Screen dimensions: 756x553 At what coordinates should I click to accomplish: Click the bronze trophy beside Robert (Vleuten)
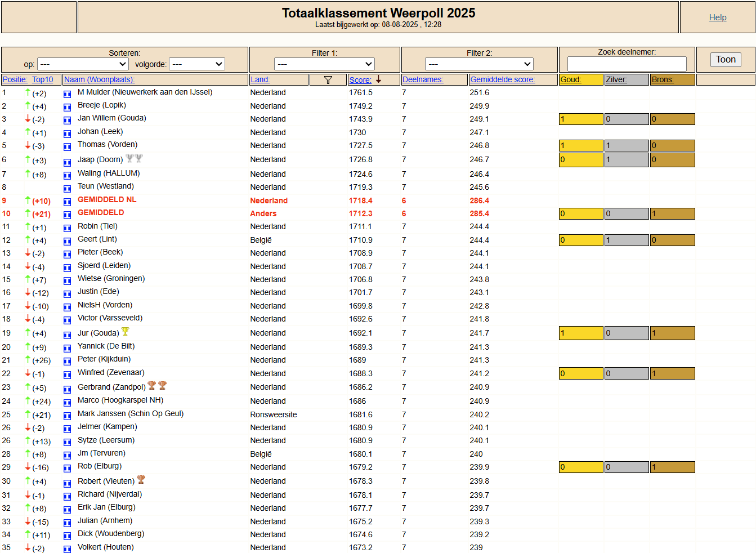tap(141, 480)
